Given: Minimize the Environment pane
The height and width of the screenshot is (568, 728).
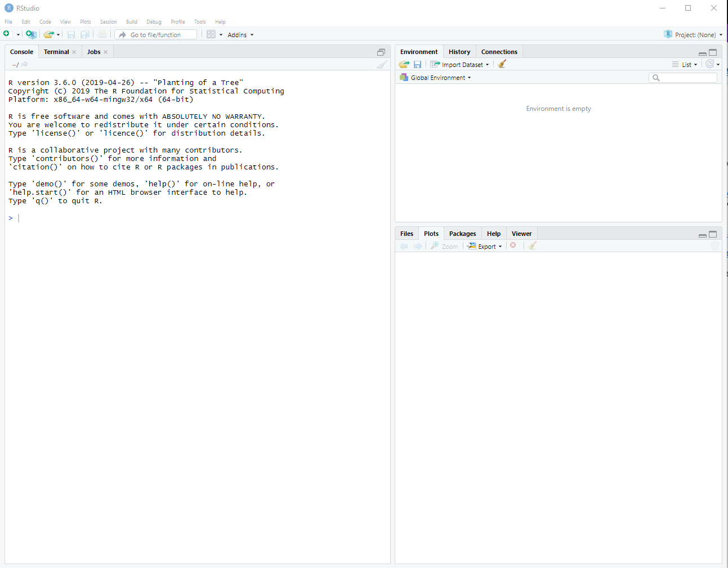Looking at the screenshot, I should coord(702,53).
